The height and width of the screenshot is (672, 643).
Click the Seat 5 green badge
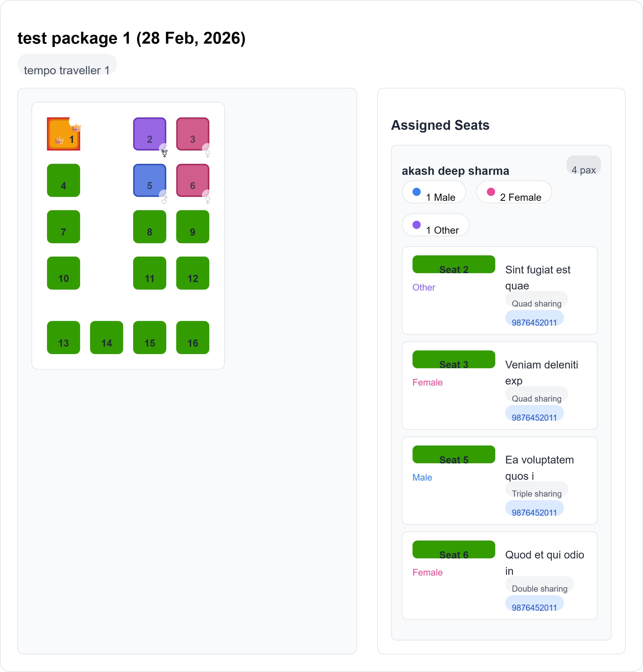tap(454, 455)
